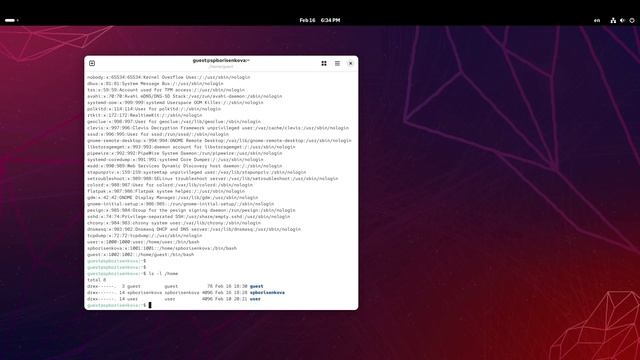
Task: Open a new terminal tab
Action: click(92, 63)
